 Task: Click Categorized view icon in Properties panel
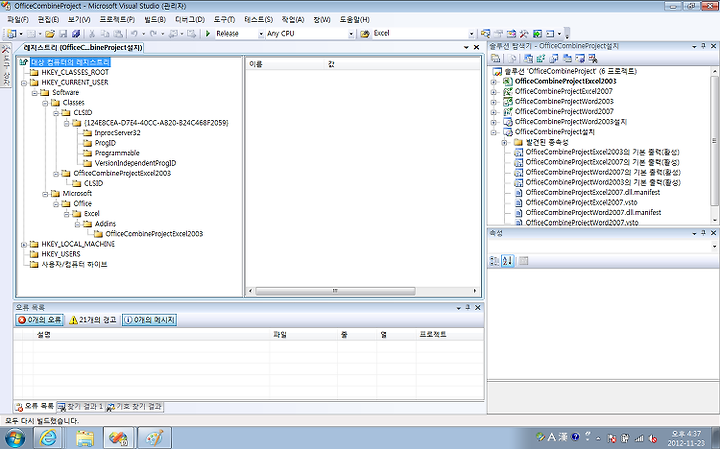[495, 261]
